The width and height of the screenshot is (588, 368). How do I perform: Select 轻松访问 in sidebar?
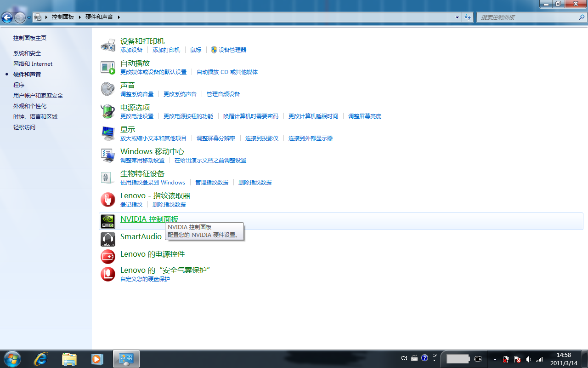point(24,127)
